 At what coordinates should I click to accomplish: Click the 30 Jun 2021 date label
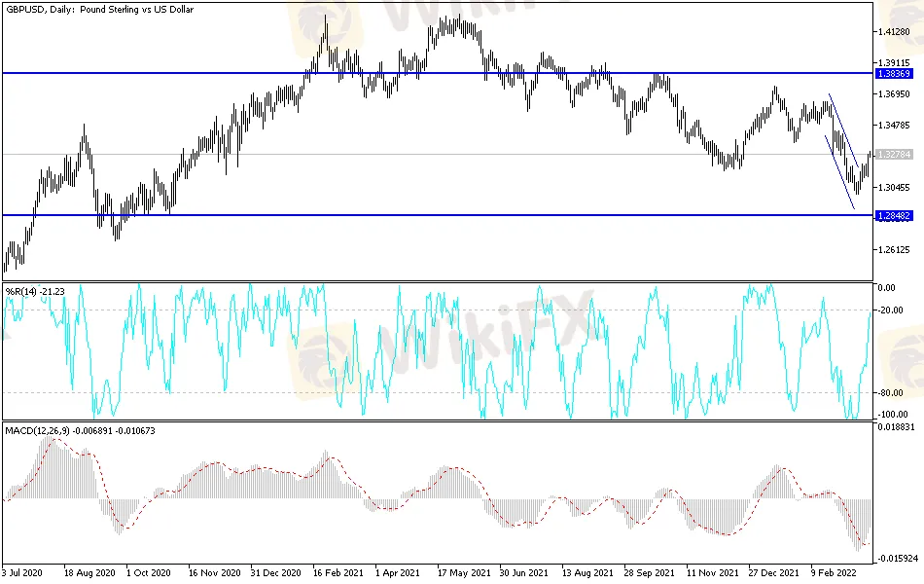(524, 572)
